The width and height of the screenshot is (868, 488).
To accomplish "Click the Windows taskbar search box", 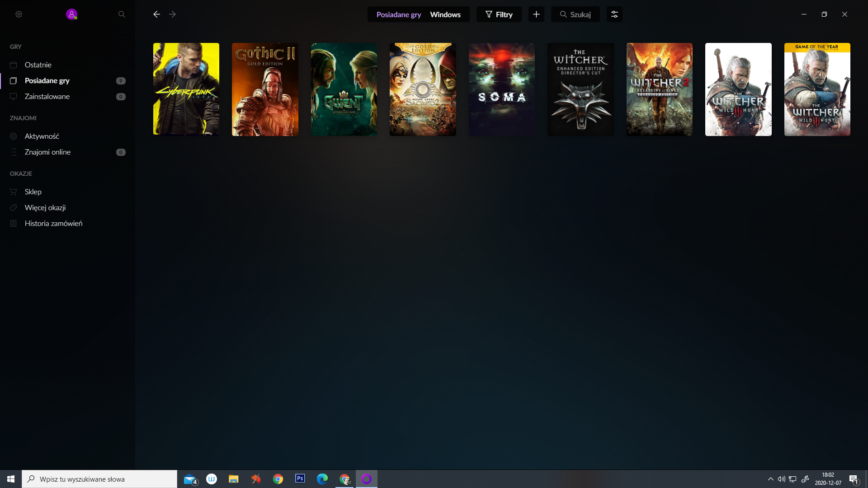I will [x=99, y=479].
